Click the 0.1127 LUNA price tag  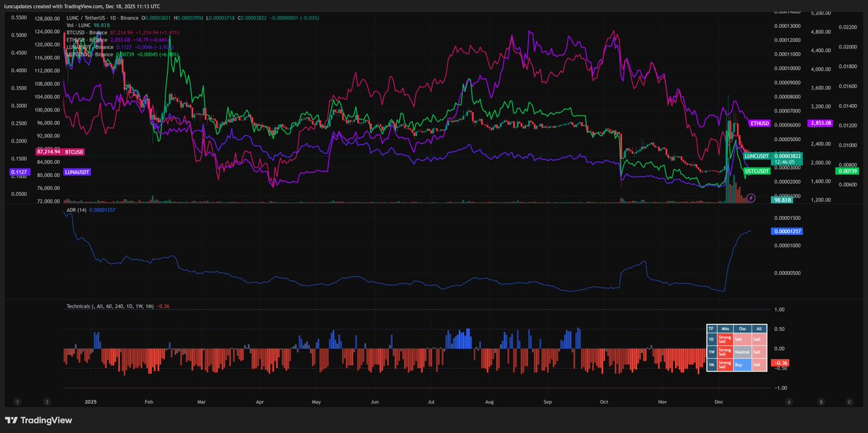tap(18, 172)
